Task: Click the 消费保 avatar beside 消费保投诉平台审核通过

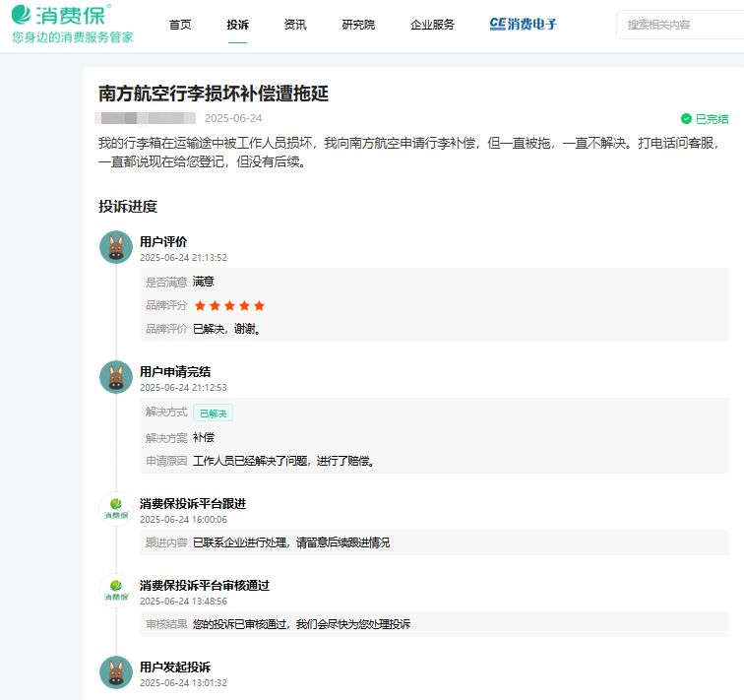Action: tap(116, 591)
